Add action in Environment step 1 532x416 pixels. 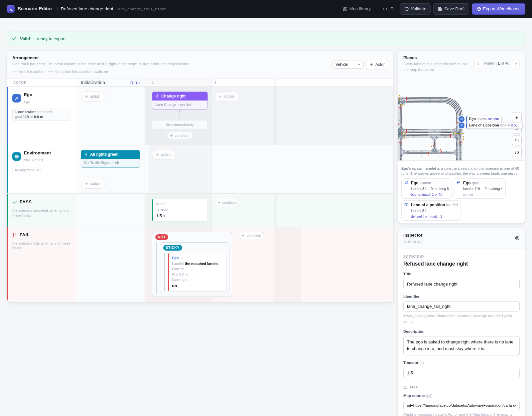(164, 155)
